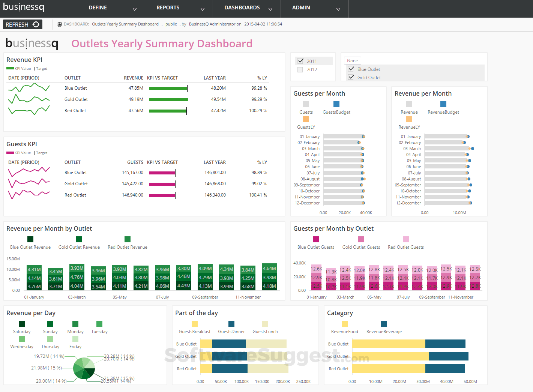Expand the ADMIN dropdown arrow
Viewport: 533px width, 392px height.
[x=338, y=8]
